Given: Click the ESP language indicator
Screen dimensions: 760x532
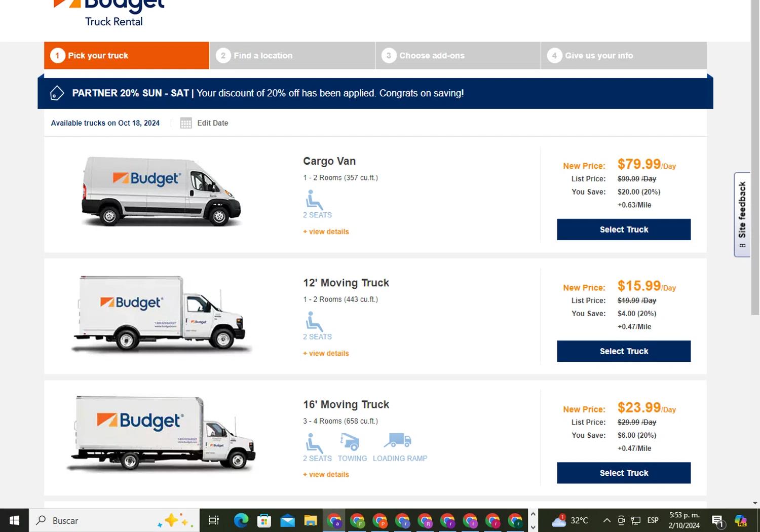Looking at the screenshot, I should click(x=653, y=520).
